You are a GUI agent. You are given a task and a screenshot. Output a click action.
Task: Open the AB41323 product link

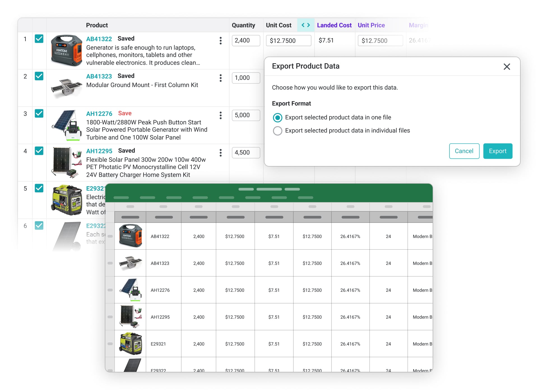coord(99,76)
